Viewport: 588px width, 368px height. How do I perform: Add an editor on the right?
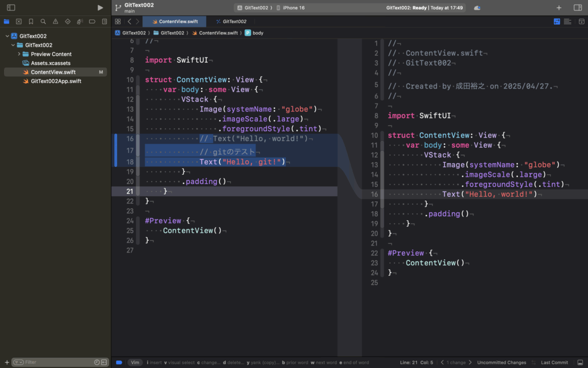[x=581, y=21]
